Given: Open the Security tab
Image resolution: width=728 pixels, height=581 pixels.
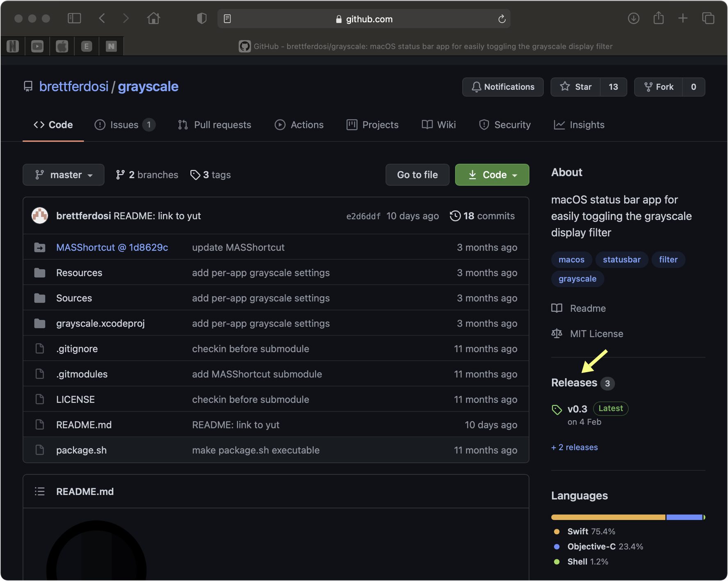Looking at the screenshot, I should click(x=505, y=125).
